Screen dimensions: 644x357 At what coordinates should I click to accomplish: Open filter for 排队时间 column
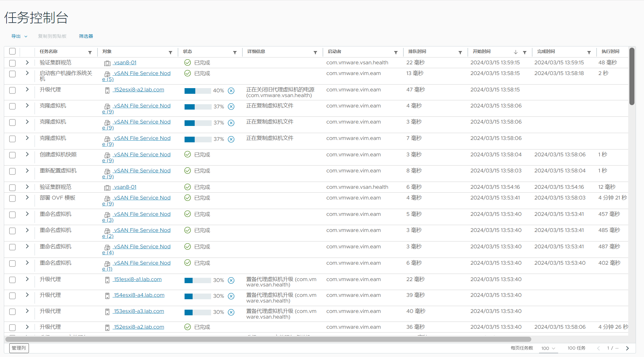click(460, 52)
